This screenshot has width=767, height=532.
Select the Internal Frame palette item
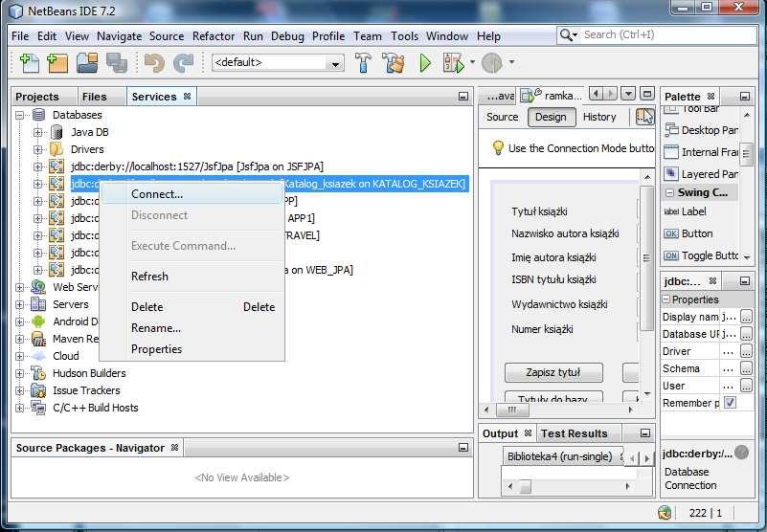coord(701,152)
